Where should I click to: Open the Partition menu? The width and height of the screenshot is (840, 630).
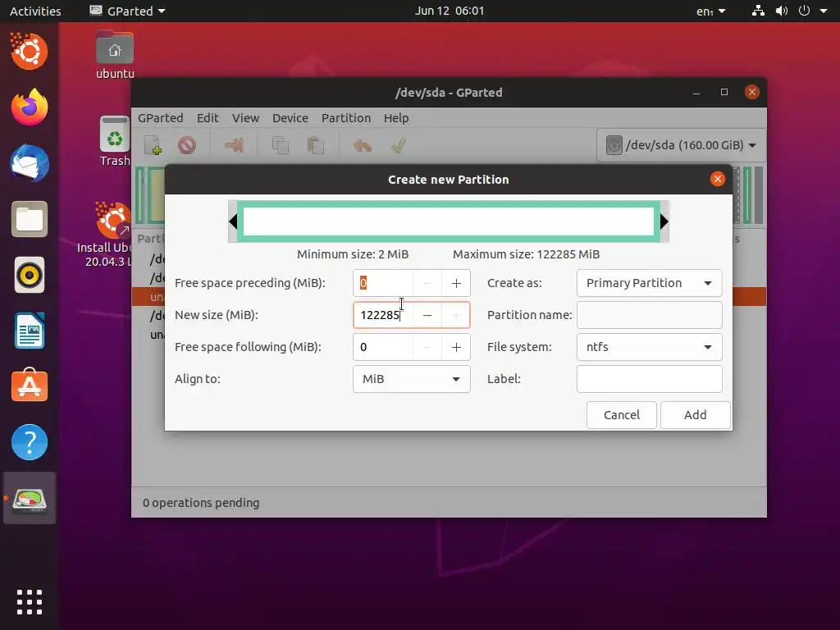[x=346, y=118]
